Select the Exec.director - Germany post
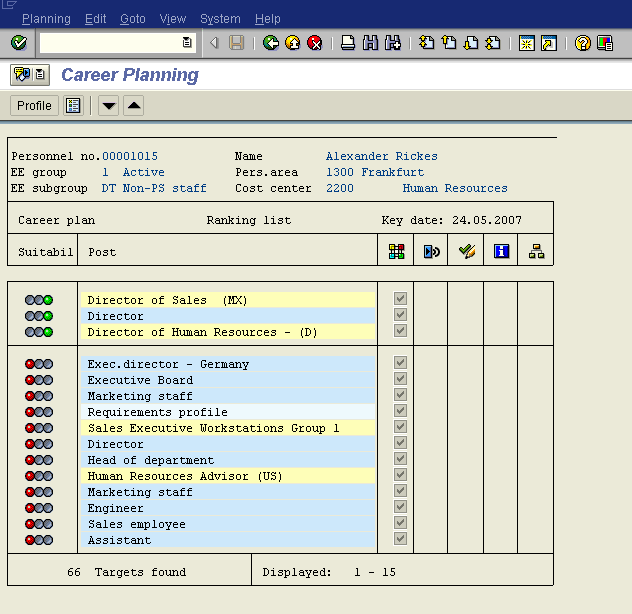The image size is (632, 614). [x=228, y=364]
